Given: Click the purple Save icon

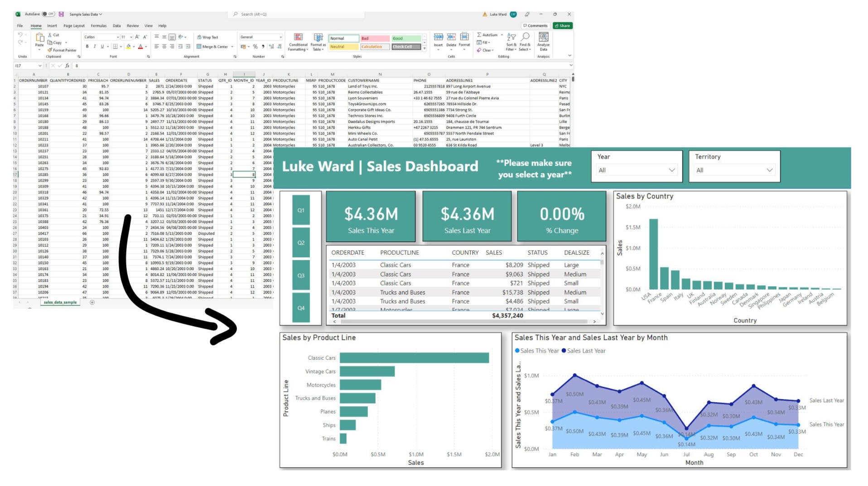Looking at the screenshot, I should [61, 14].
